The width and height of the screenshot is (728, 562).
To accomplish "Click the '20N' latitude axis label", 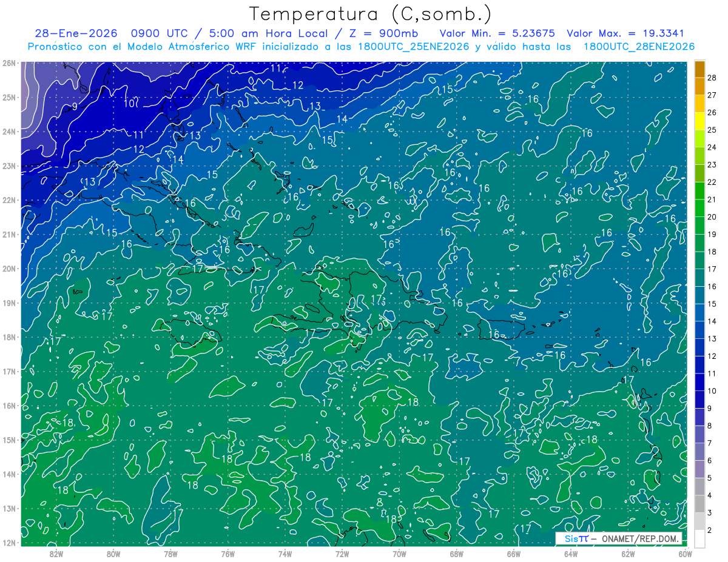I will [8, 269].
